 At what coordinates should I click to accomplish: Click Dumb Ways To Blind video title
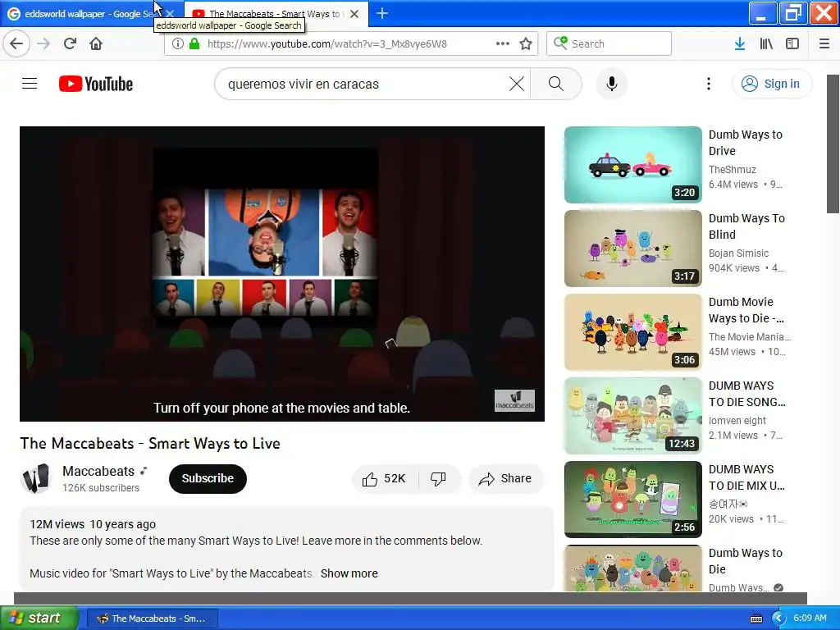tap(746, 226)
